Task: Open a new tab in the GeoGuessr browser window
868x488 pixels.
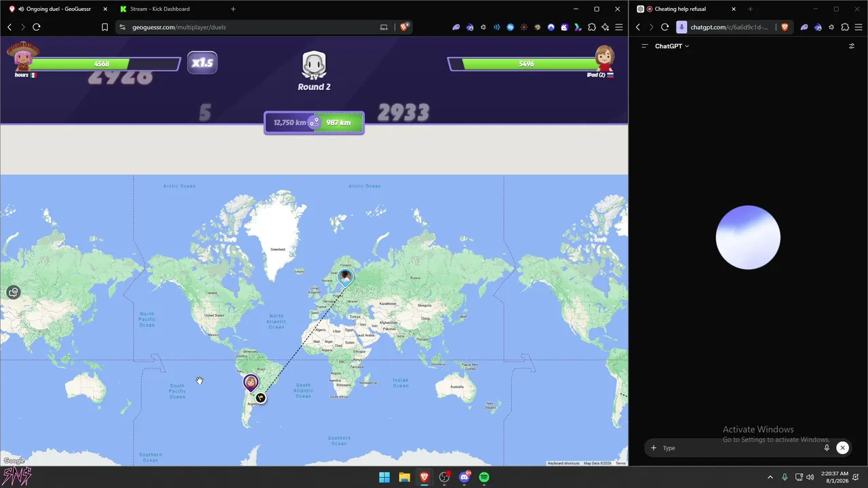Action: [x=233, y=9]
